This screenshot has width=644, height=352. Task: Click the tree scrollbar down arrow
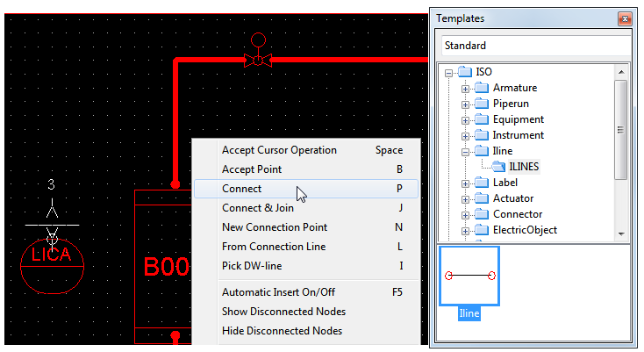pyautogui.click(x=621, y=233)
